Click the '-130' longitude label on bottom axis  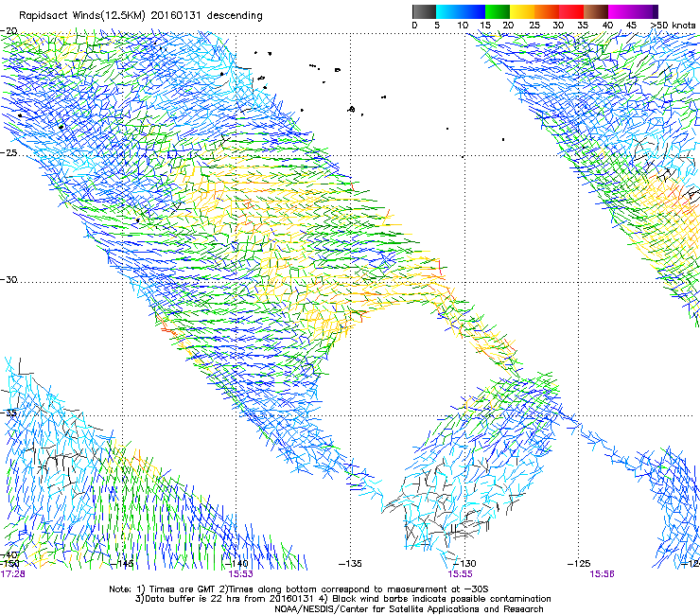click(x=465, y=564)
